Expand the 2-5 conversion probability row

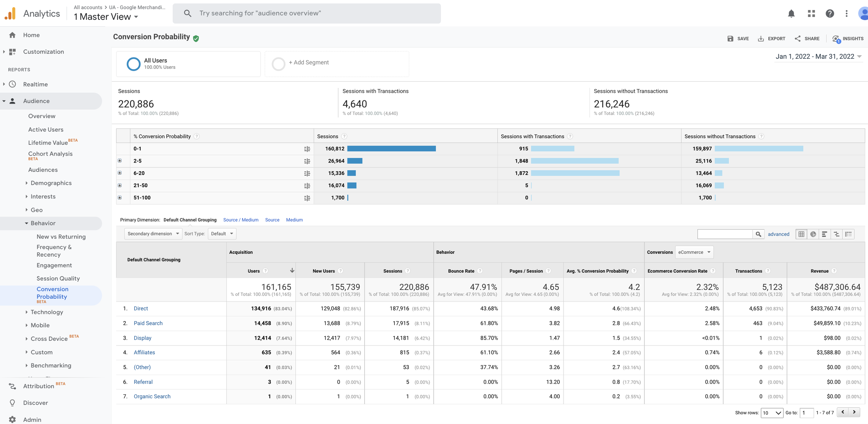pos(120,161)
